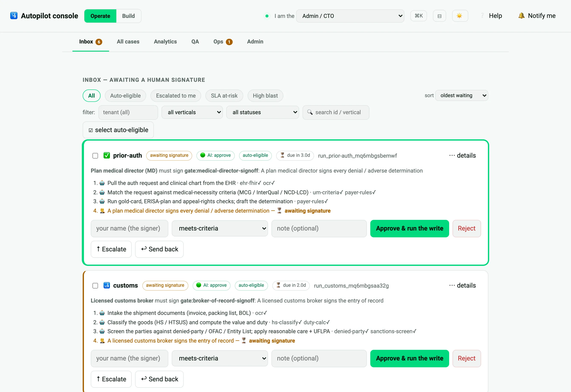Viewport: 571px width, 392px height.
Task: Tick the prior-auth case checkbox
Action: tap(95, 156)
